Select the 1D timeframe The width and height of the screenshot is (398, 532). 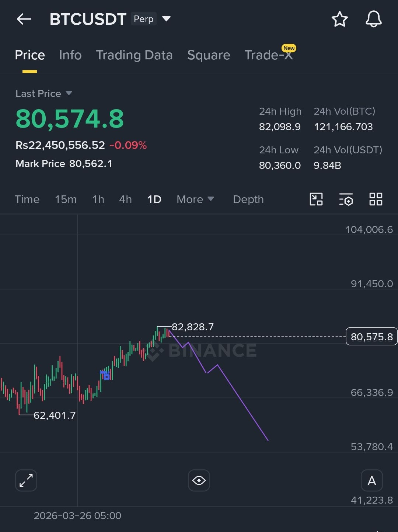(x=154, y=199)
